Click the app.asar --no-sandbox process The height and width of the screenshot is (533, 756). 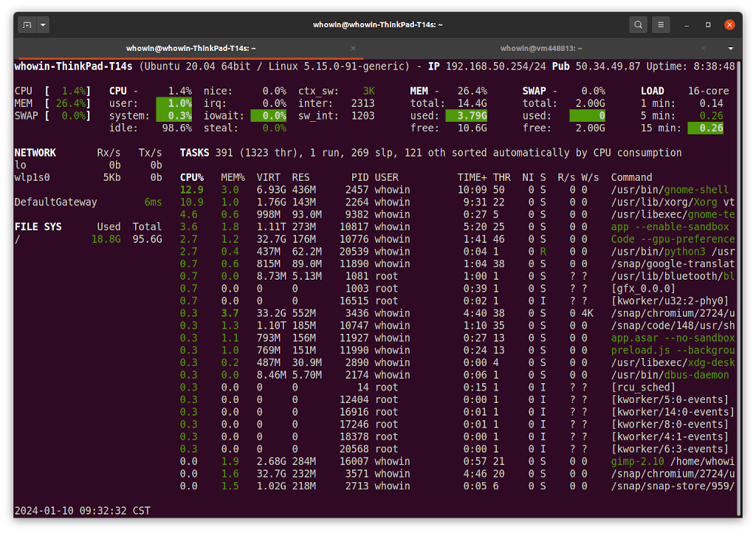click(673, 338)
